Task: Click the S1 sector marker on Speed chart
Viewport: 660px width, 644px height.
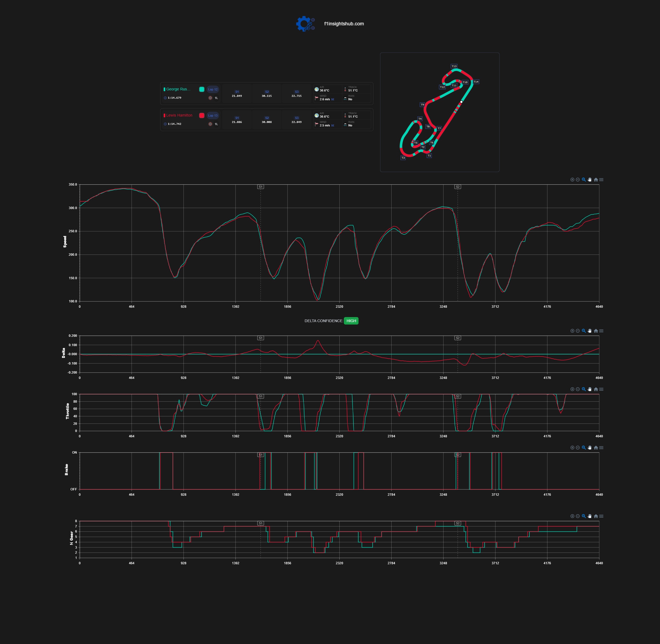Action: (x=260, y=187)
